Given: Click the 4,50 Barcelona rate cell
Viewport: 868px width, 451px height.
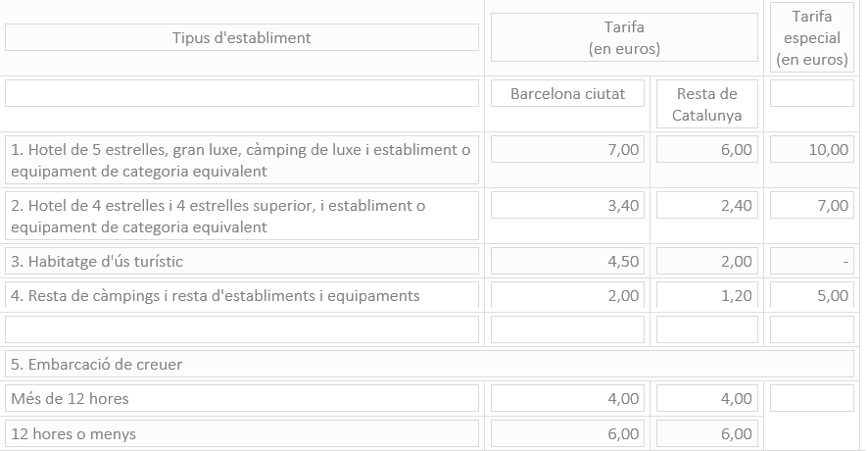Looking at the screenshot, I should 567,262.
